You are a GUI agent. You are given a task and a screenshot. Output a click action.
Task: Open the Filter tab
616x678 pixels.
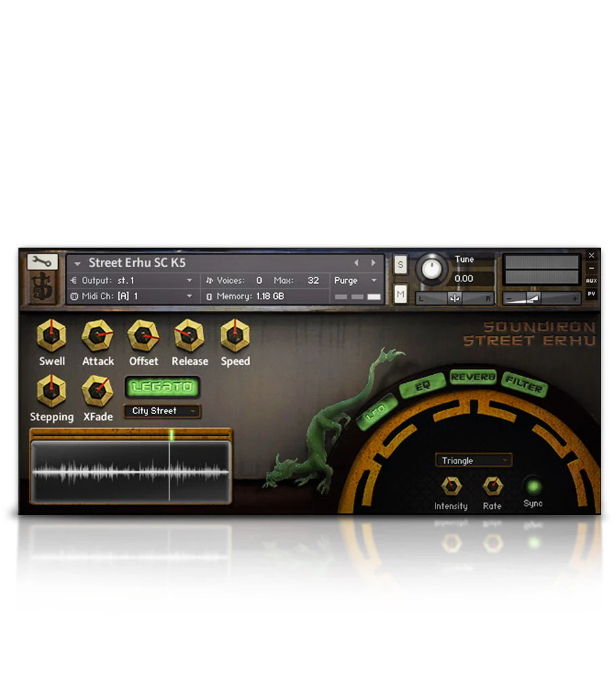[x=525, y=386]
